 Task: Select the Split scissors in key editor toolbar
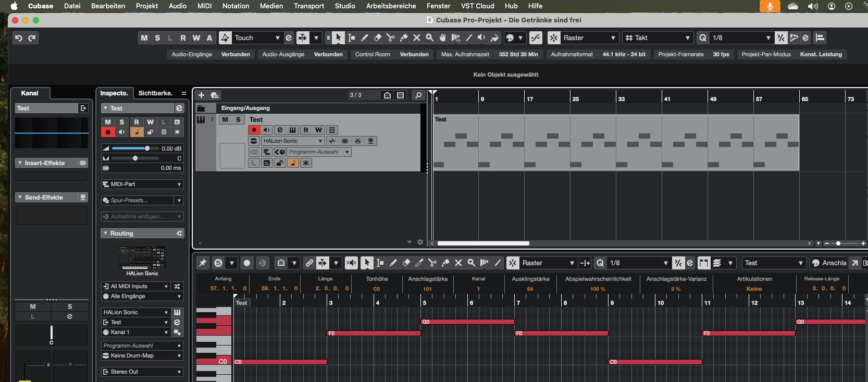click(x=432, y=263)
